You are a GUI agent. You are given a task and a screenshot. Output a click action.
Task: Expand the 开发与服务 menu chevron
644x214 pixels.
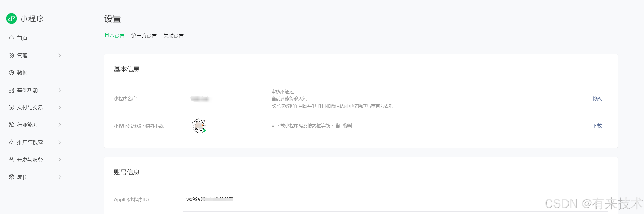(x=60, y=159)
